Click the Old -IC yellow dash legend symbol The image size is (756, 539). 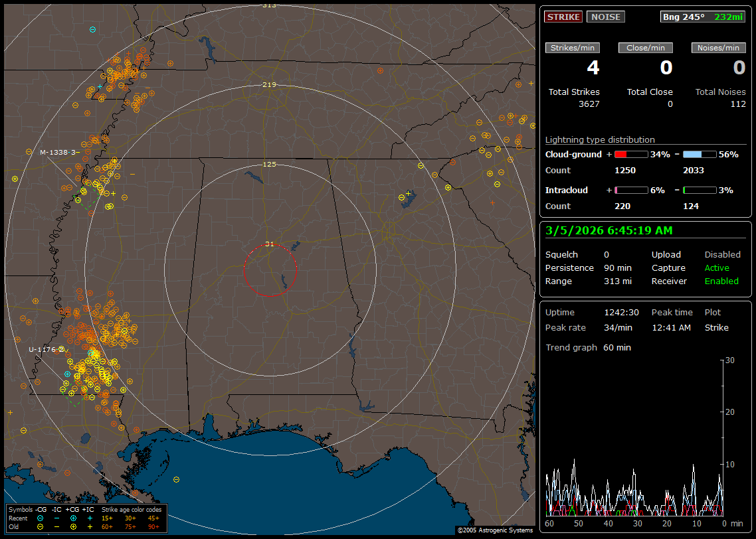pos(57,526)
